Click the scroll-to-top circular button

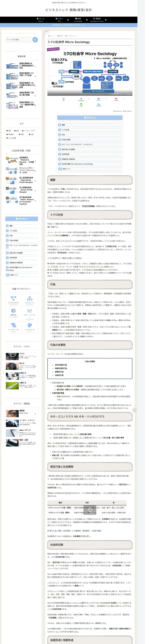134,410
